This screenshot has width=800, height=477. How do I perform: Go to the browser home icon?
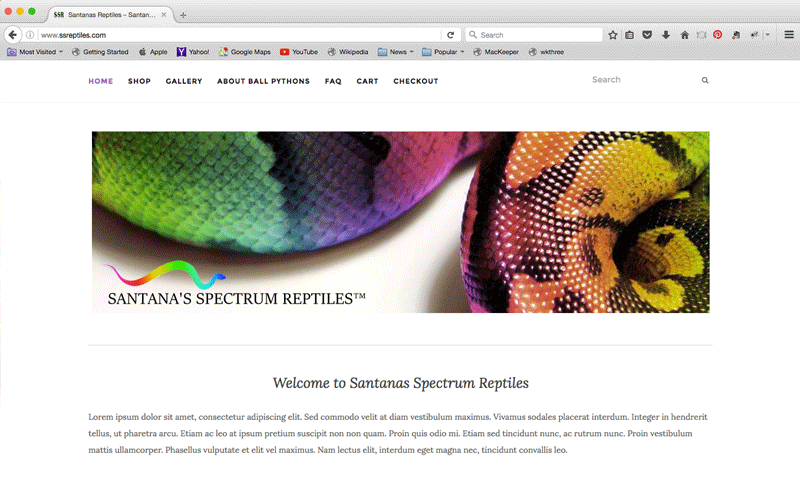[x=685, y=35]
